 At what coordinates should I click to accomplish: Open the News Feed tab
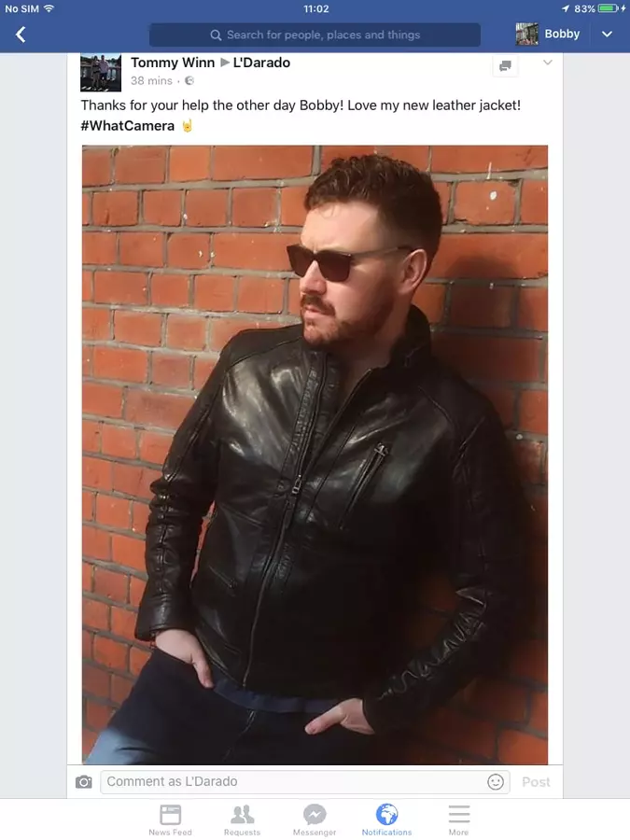pyautogui.click(x=171, y=819)
